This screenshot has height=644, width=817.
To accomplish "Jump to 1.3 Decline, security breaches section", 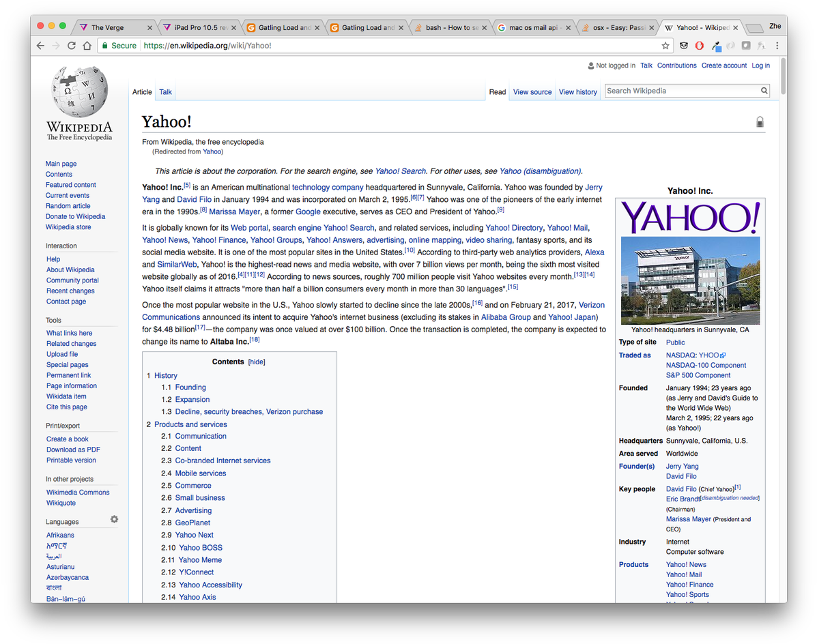I will [249, 412].
